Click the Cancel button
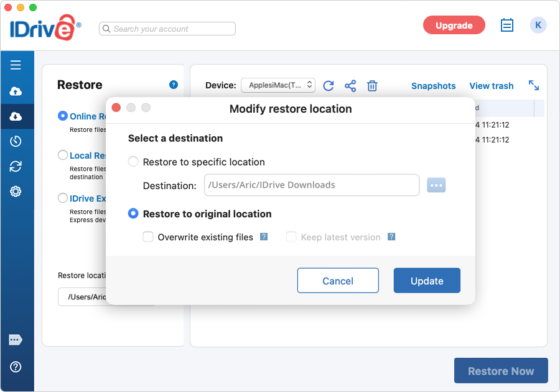The width and height of the screenshot is (560, 392). (338, 281)
